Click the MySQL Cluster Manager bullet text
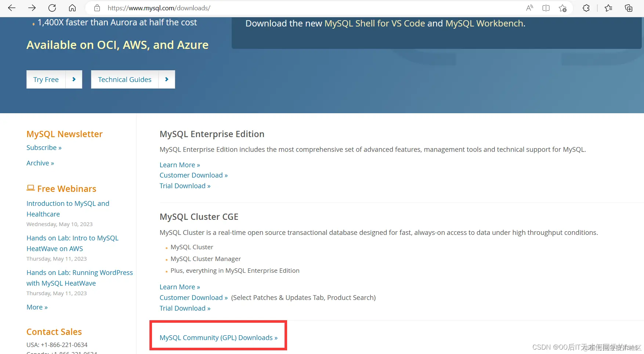Viewport: 644px width, 354px height. (x=206, y=259)
